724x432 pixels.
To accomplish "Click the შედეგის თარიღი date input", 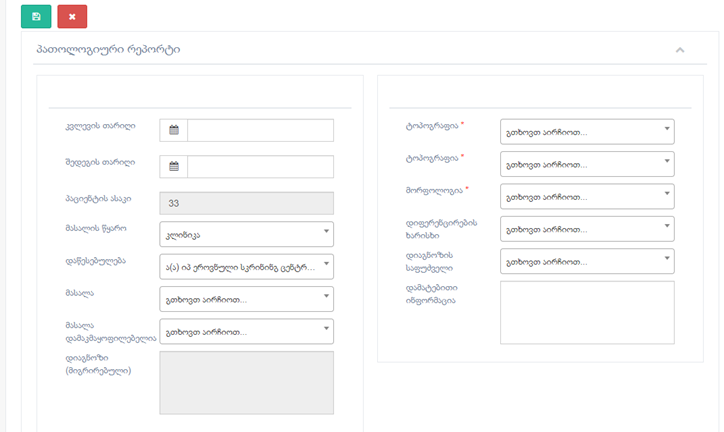I will [x=260, y=167].
